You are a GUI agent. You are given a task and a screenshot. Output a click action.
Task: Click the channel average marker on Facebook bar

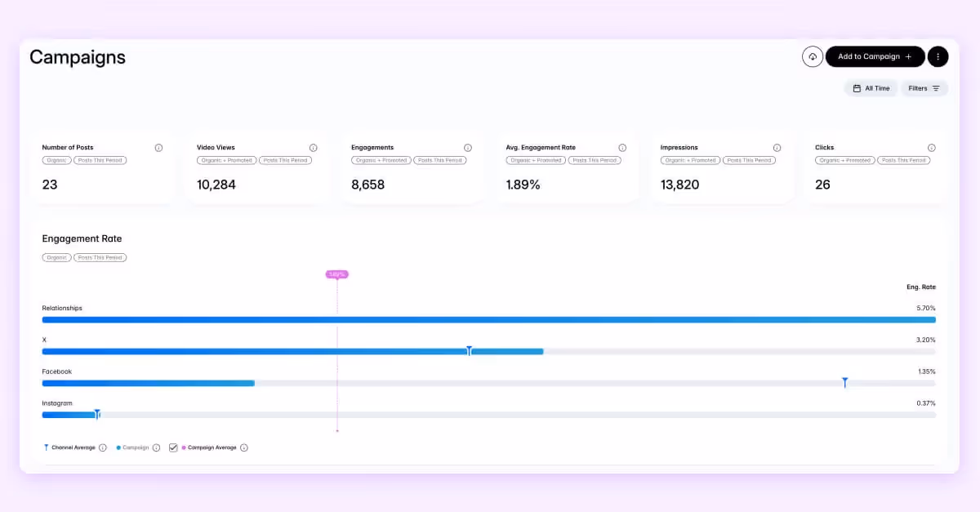click(845, 382)
